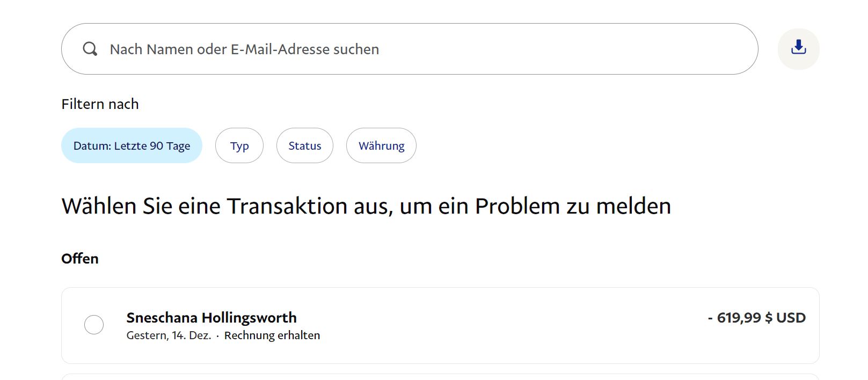Open the Datum: Letzte 90 Tage filter
The height and width of the screenshot is (380, 868).
tap(132, 146)
